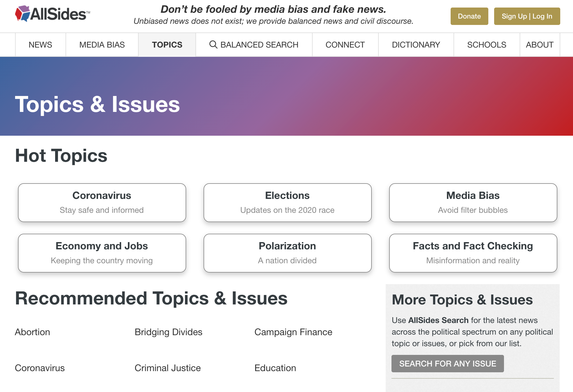Click the AllSides logo
The width and height of the screenshot is (573, 392).
(52, 14)
